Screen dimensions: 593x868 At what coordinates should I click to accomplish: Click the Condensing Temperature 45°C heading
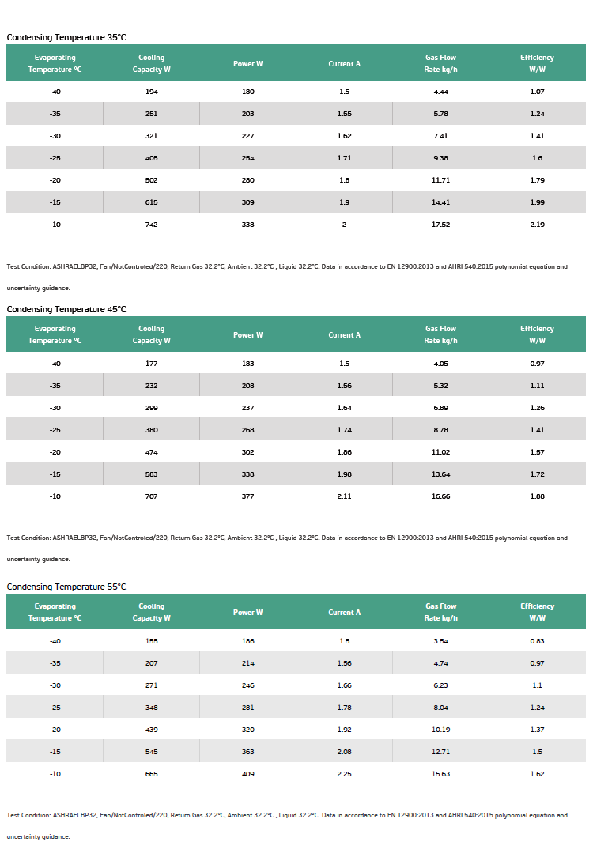tap(66, 309)
